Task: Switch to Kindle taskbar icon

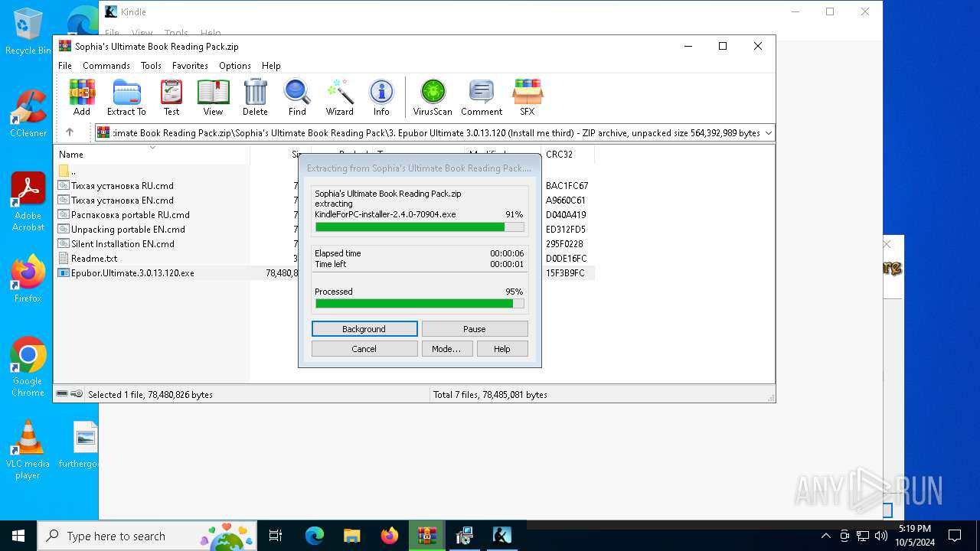Action: tap(501, 536)
